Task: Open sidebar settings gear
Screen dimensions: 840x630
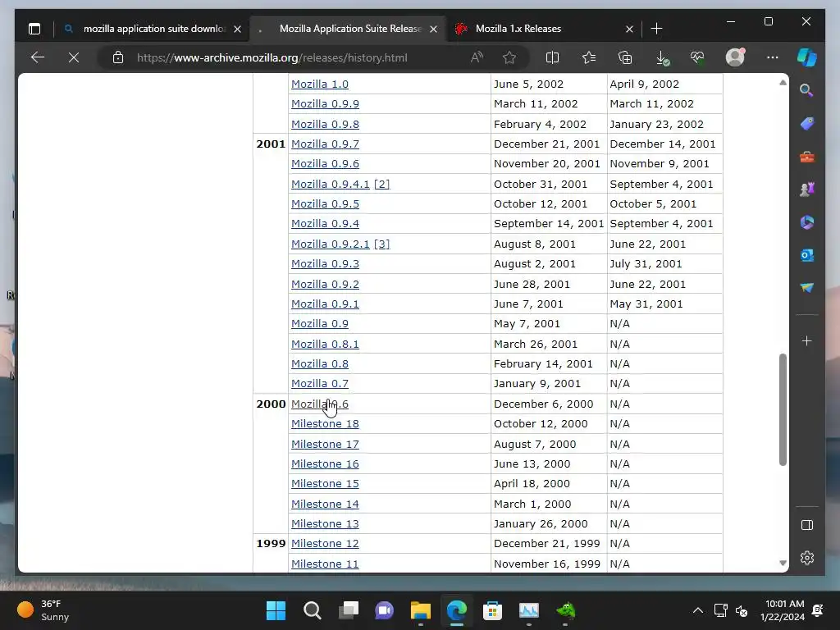Action: tap(807, 558)
